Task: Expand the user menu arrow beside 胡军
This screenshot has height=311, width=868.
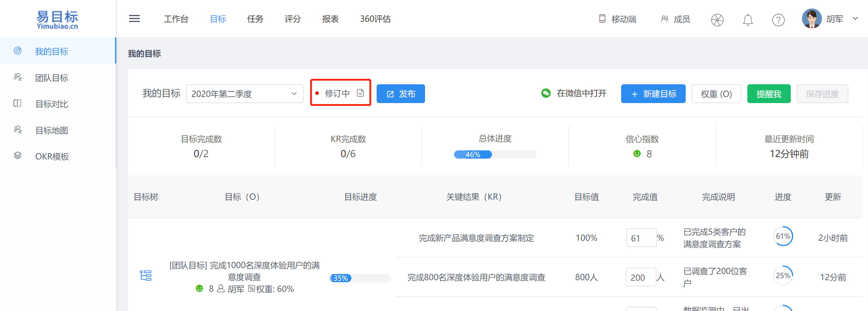Action: tap(855, 19)
